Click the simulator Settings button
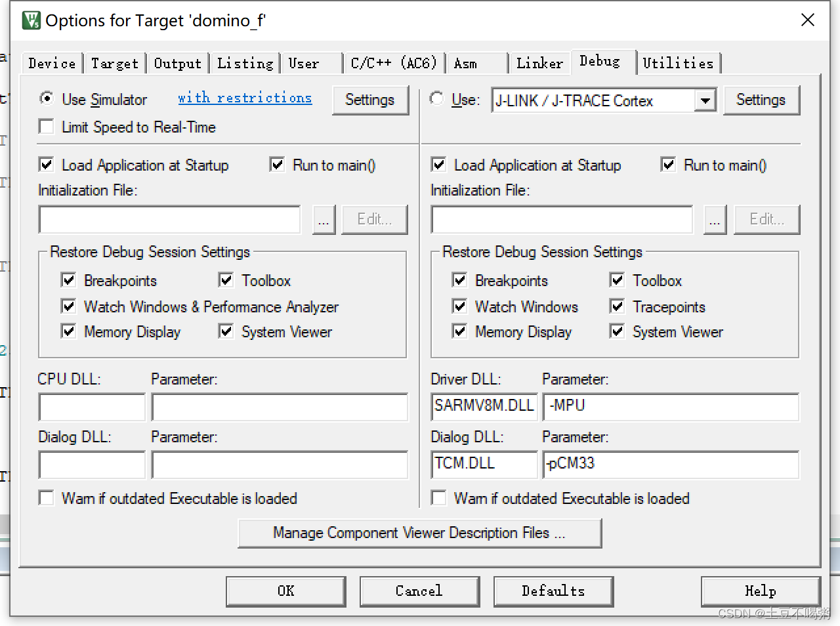 point(370,100)
